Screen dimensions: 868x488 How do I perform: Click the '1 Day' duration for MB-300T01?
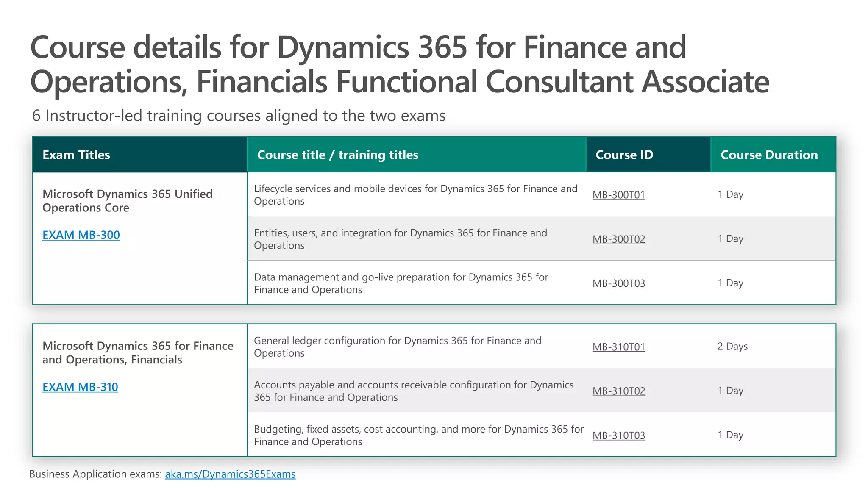pos(730,194)
